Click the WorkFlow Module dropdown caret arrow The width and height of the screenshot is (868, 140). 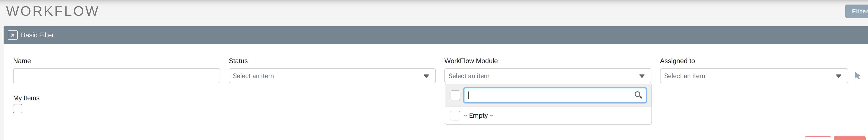tap(642, 76)
